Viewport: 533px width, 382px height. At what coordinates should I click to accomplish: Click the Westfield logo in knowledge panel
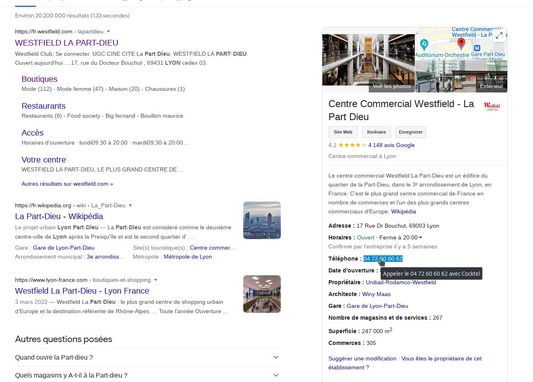(x=492, y=106)
